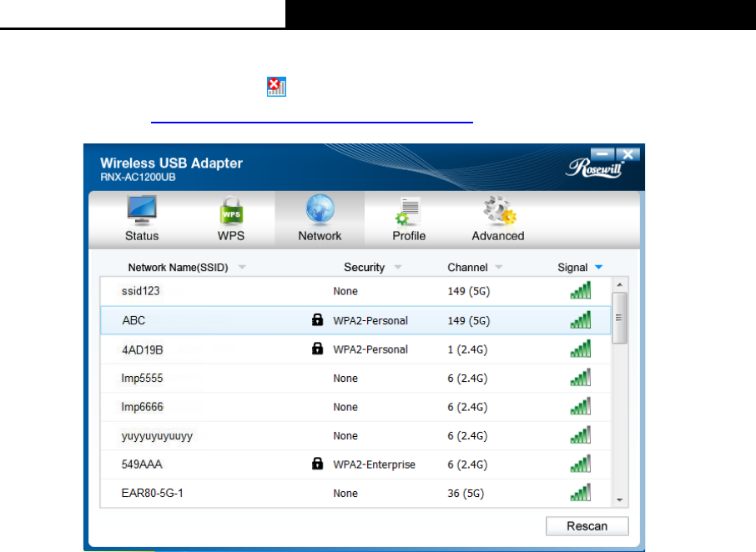
Task: Click the Rescan button
Action: tap(587, 526)
